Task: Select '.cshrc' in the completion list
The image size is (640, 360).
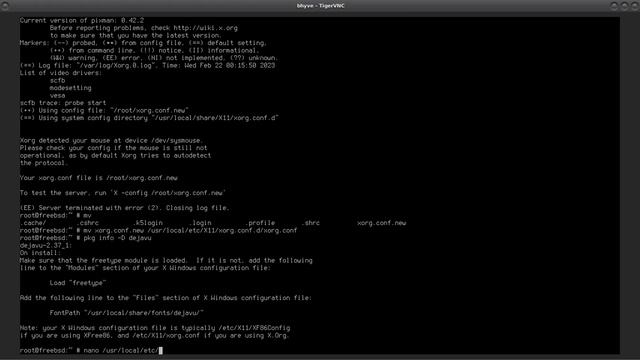Action: [88, 223]
